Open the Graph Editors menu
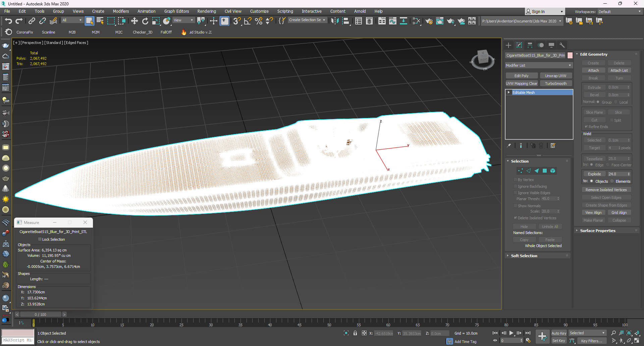The height and width of the screenshot is (346, 644). tap(176, 11)
